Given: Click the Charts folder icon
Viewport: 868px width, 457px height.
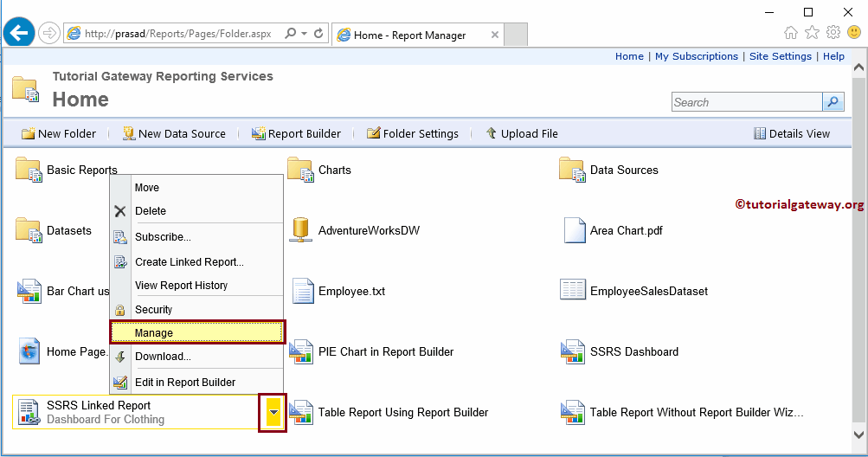Looking at the screenshot, I should pos(300,170).
